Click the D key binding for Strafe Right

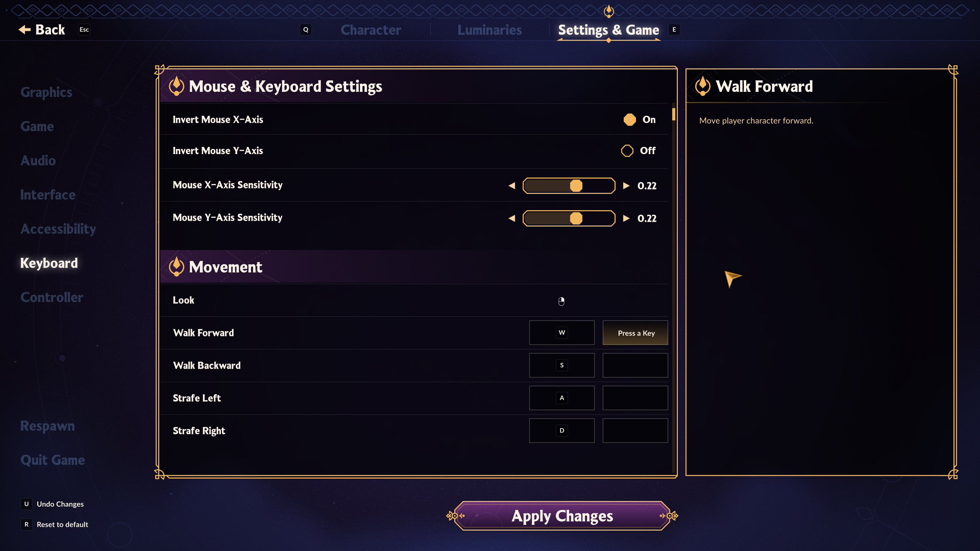(561, 431)
